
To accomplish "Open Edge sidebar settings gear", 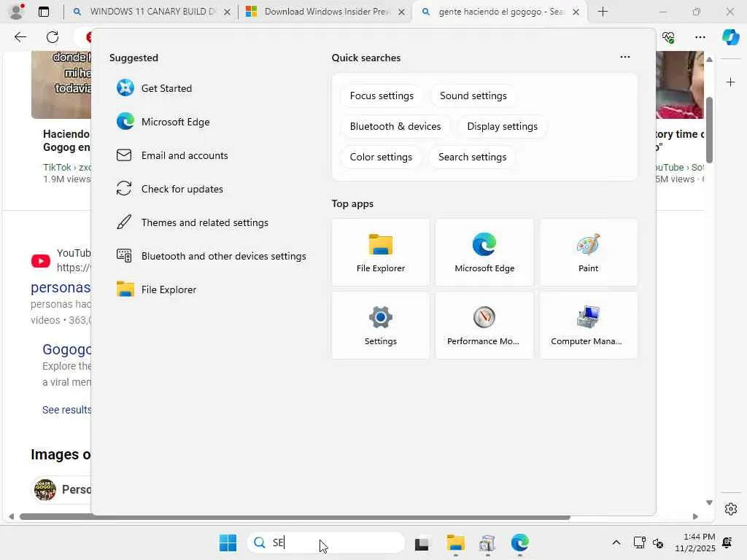I will [730, 509].
